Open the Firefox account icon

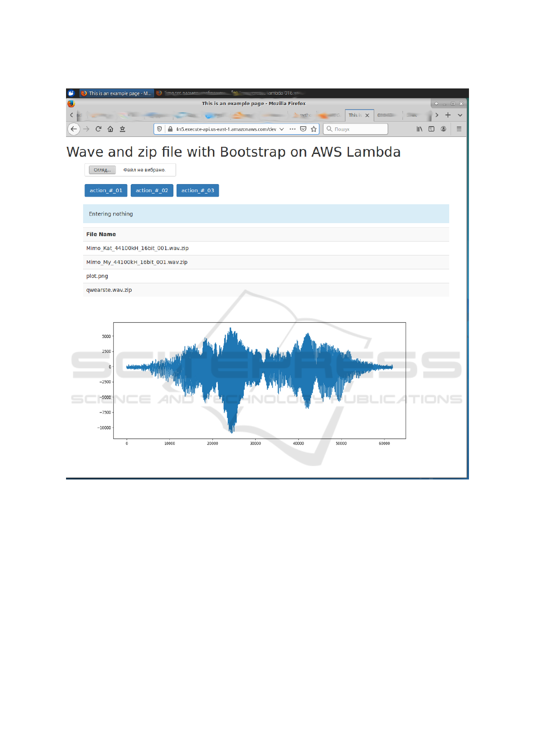443,129
